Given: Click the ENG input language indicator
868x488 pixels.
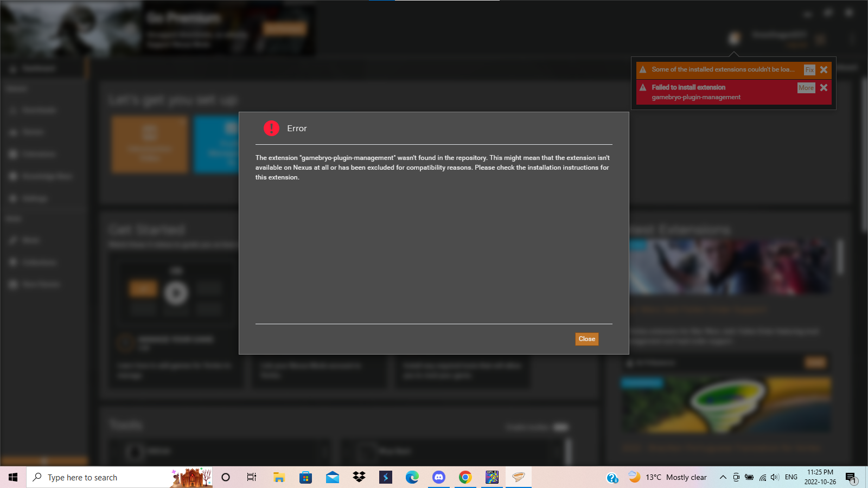Looking at the screenshot, I should pos(791,477).
